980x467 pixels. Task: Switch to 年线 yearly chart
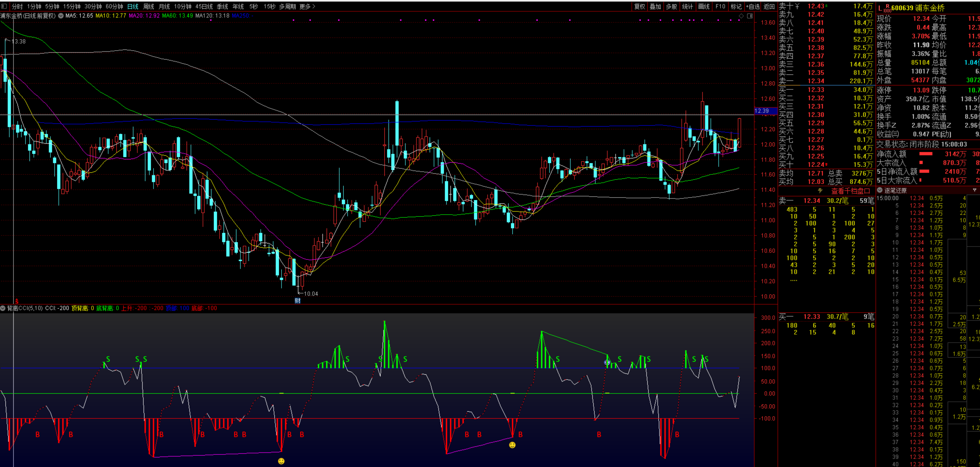point(238,6)
